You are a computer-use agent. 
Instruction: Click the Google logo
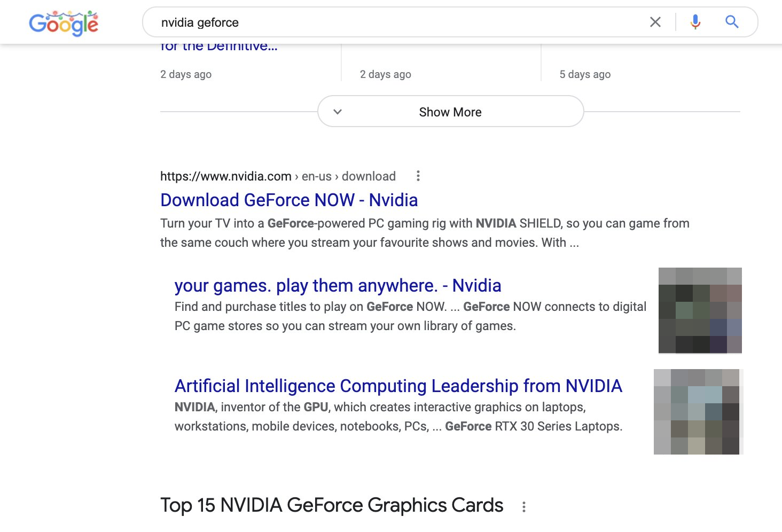63,22
